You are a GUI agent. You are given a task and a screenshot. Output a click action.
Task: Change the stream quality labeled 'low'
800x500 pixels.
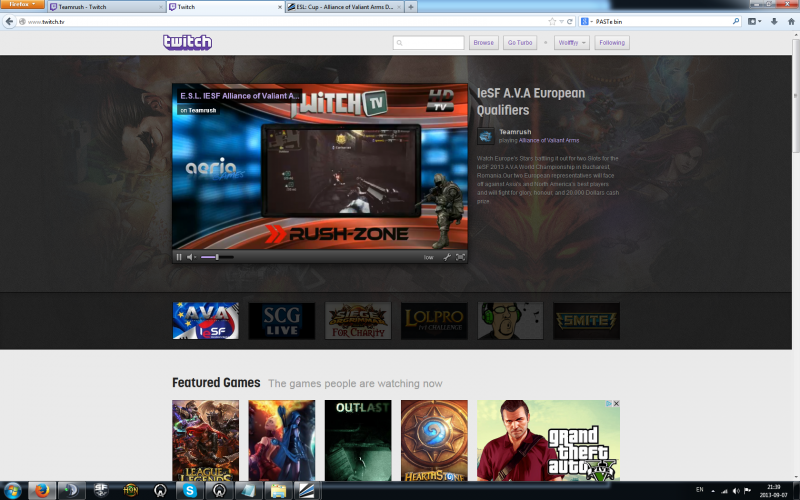point(429,258)
